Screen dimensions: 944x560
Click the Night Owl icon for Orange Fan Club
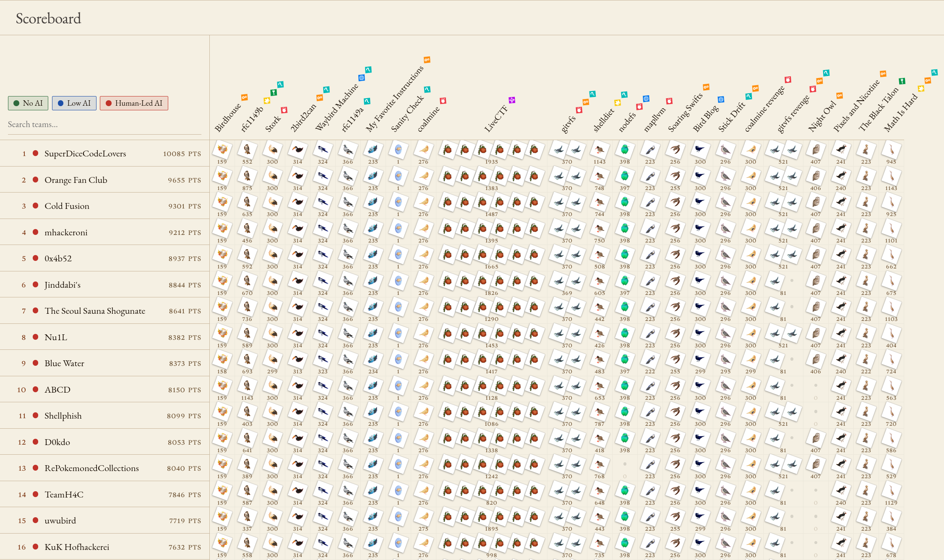[x=816, y=176]
